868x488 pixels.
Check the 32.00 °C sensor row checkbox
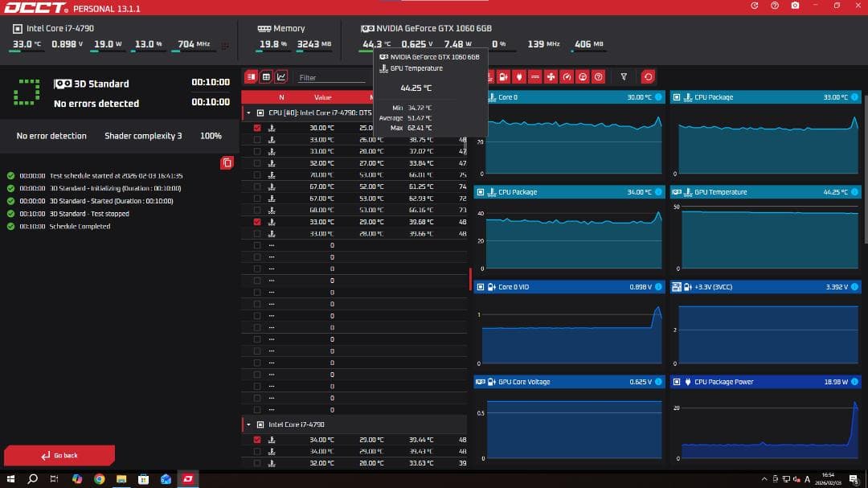pos(257,163)
